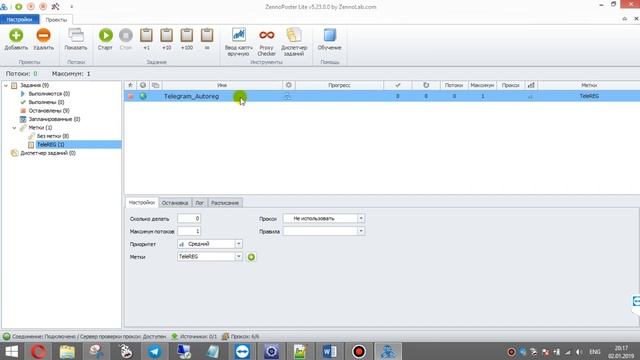Screen dimensions: 640x360
Task: Open File Explorer from the taskbar
Action: [x=67, y=351]
